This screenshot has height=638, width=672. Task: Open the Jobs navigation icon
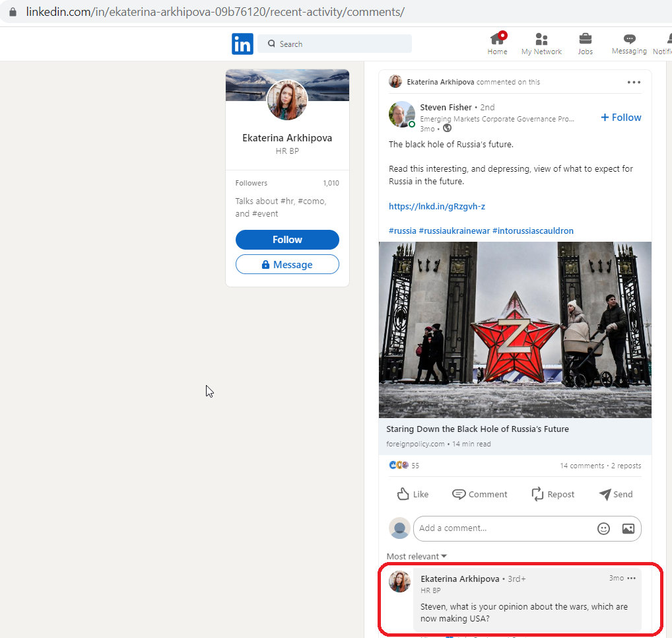pos(585,44)
